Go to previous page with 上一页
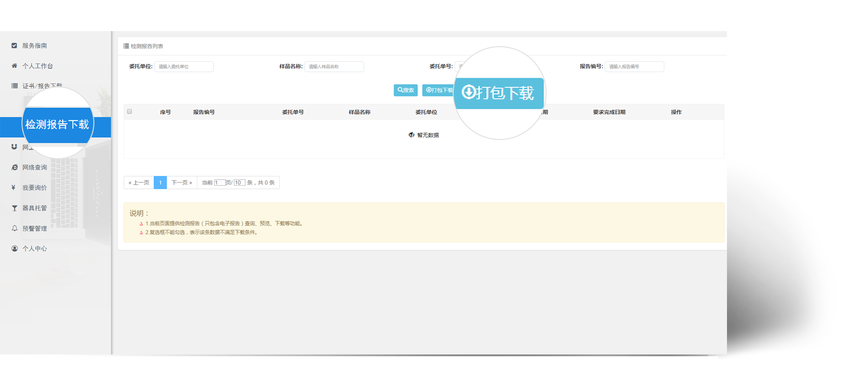 click(139, 182)
